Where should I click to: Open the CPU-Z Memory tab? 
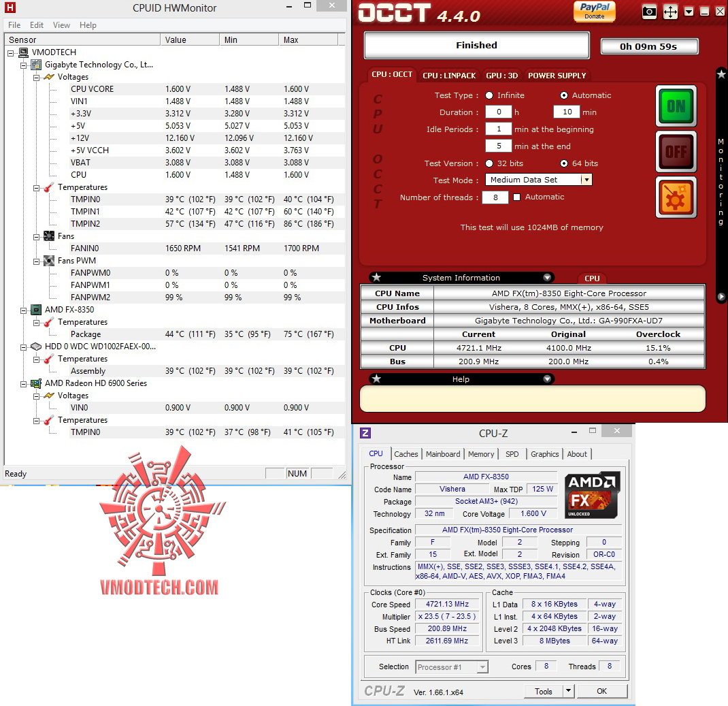(481, 454)
